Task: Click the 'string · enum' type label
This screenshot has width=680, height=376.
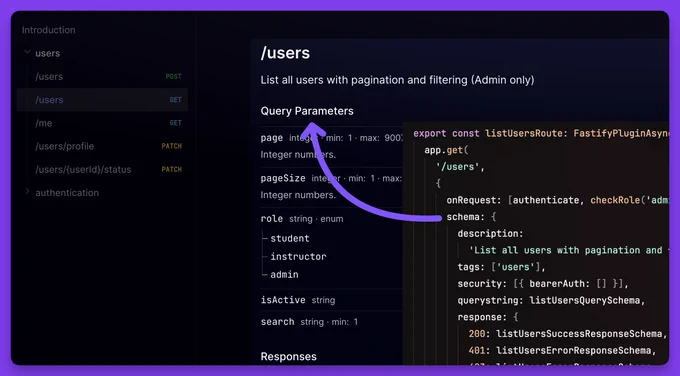Action: pyautogui.click(x=316, y=219)
